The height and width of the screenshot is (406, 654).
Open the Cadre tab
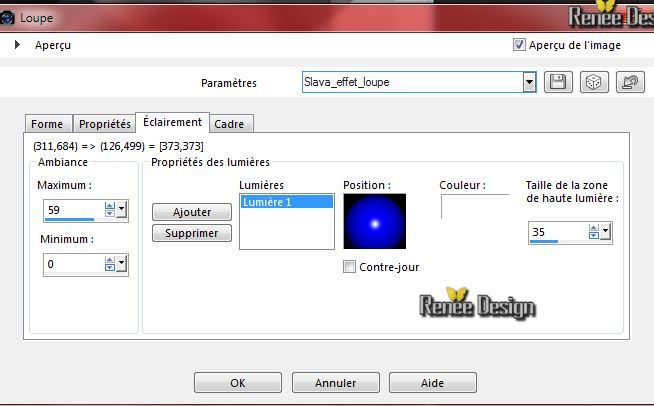[231, 124]
